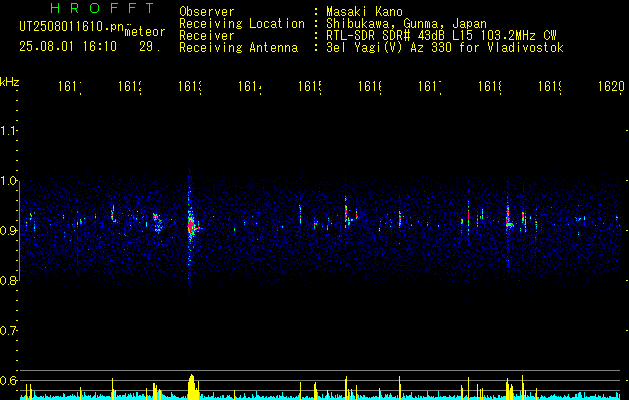The image size is (629, 400).
Task: Click the 0.8 frequency axis label
Action: point(8,280)
